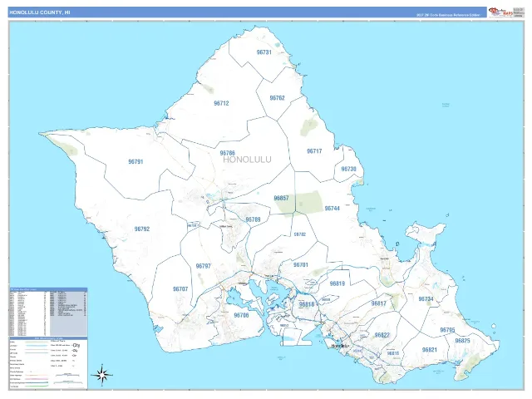532x399 pixels.
Task: Select ZIP code label 96782
Action: pos(300,234)
